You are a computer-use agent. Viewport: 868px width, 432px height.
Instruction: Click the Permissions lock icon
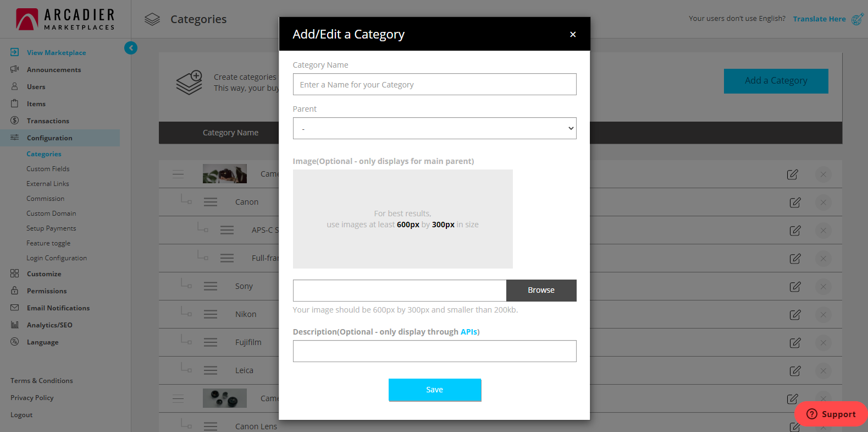[x=15, y=291]
